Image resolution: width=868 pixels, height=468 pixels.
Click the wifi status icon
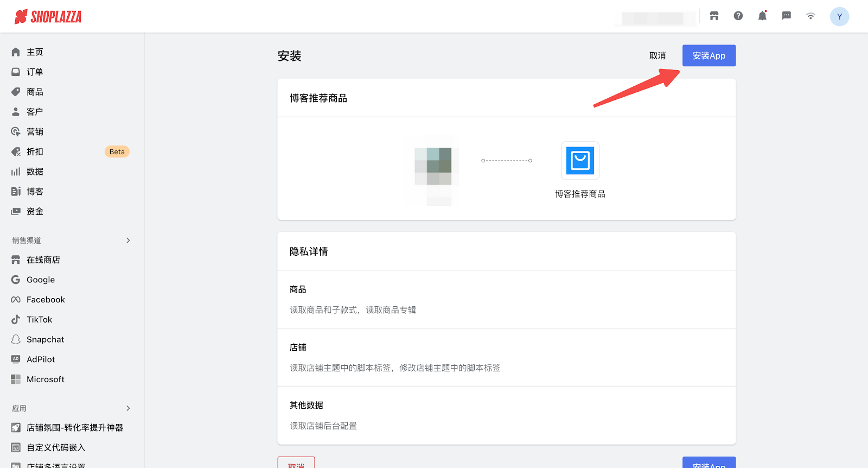click(x=810, y=16)
